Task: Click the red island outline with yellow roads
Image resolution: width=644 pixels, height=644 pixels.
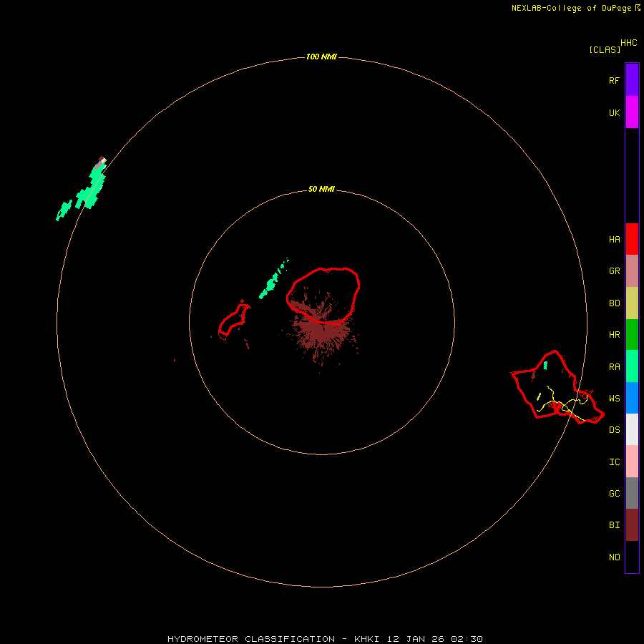Action: (x=557, y=386)
